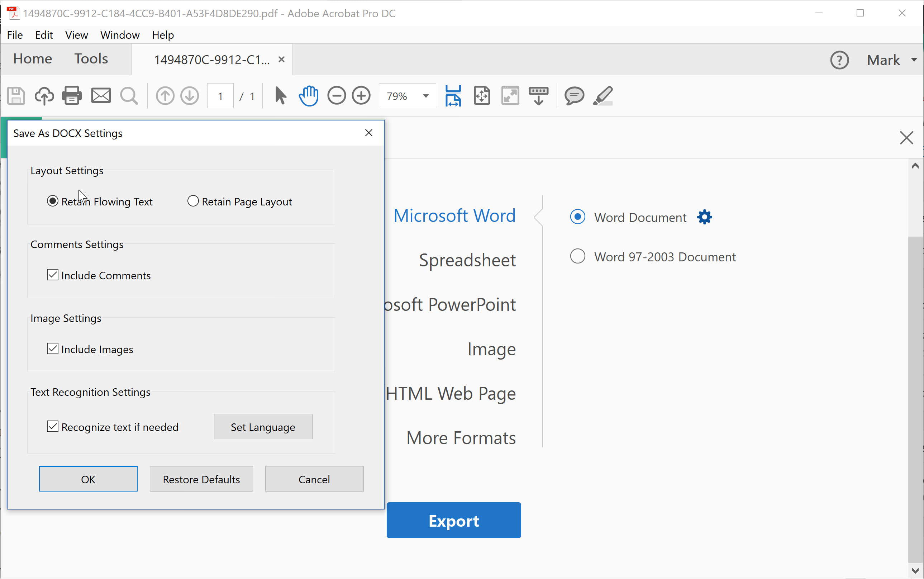Click the page number input field

221,95
